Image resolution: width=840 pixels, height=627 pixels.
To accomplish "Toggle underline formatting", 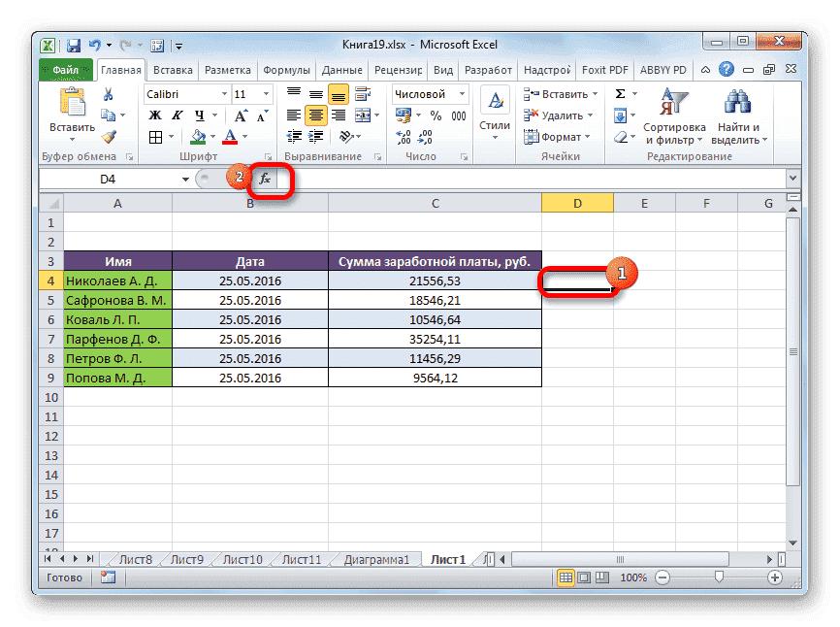I will [200, 115].
